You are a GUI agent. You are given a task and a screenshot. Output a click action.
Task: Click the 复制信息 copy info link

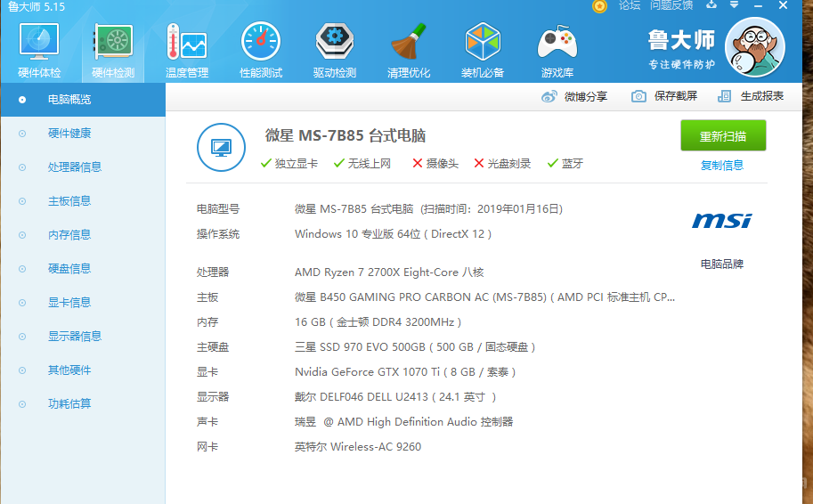[722, 166]
